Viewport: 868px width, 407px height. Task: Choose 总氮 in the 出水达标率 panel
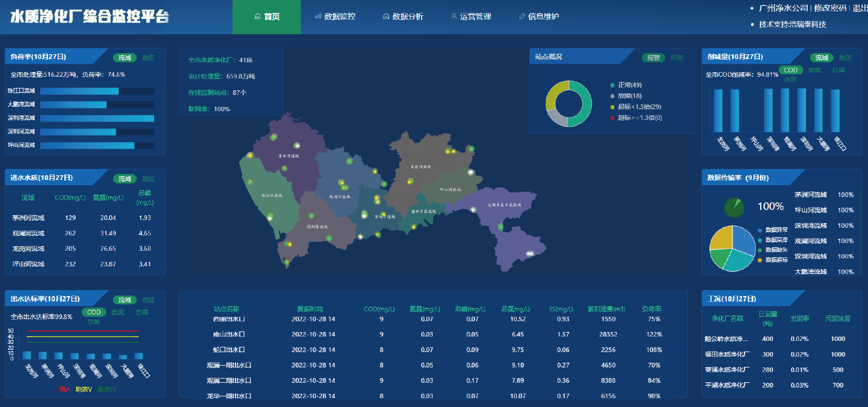point(94,321)
